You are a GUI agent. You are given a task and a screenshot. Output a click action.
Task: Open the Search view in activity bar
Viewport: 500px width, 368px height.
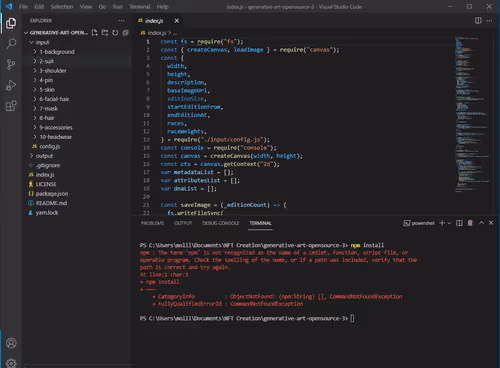11,44
